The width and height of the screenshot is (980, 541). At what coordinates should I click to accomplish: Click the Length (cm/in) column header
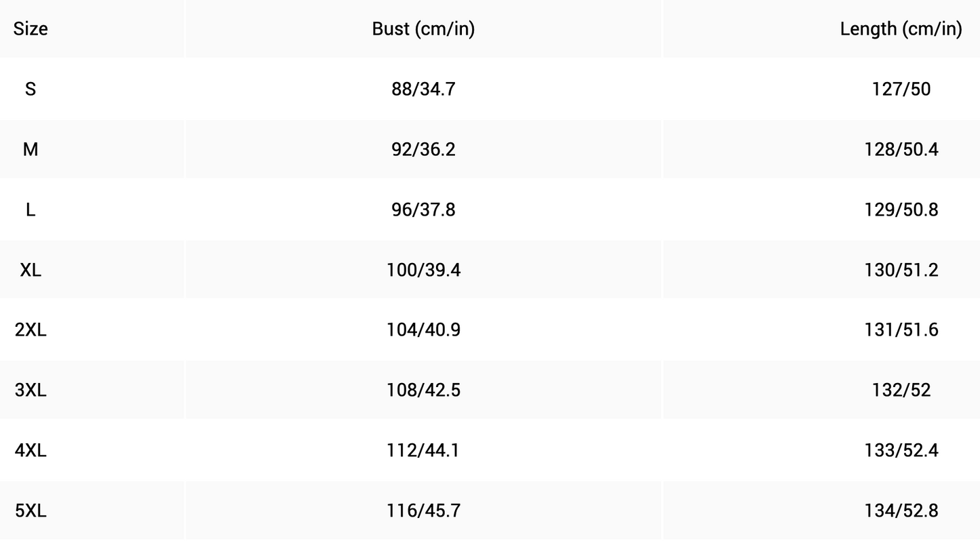pos(901,28)
